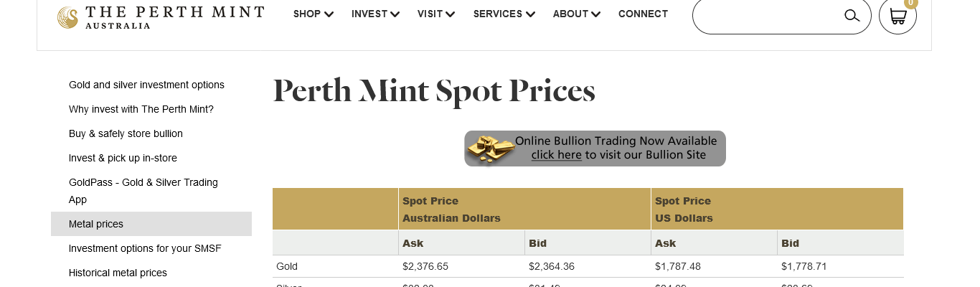Viewport: 980px width, 287px height.
Task: View Historical metal prices page
Action: 118,273
